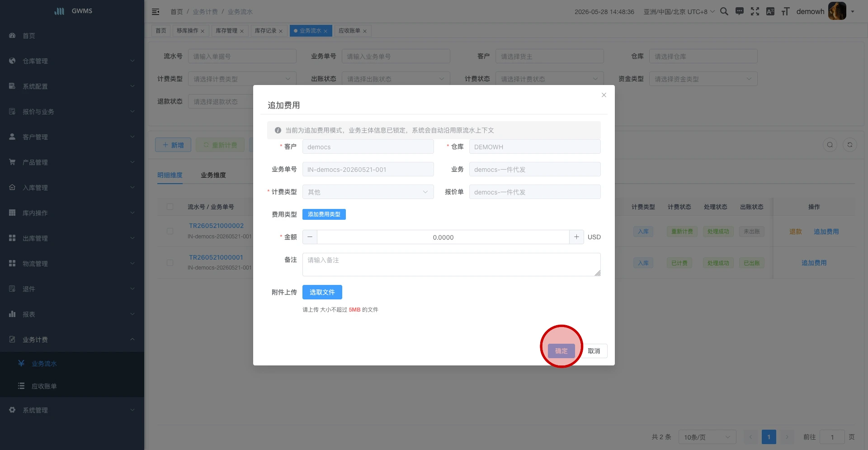Toggle fullscreen mode icon in header
The width and height of the screenshot is (868, 450).
click(755, 11)
